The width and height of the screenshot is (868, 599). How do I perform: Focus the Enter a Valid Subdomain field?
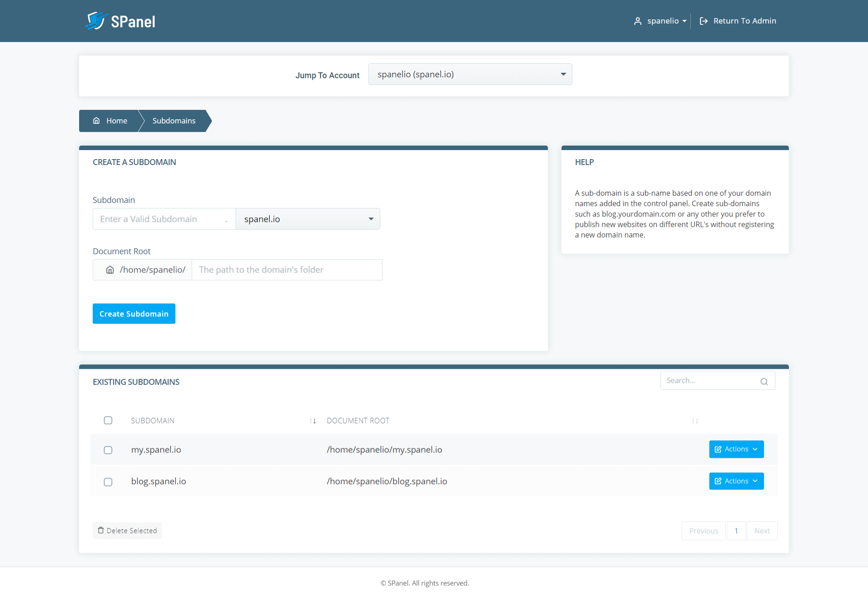[164, 219]
